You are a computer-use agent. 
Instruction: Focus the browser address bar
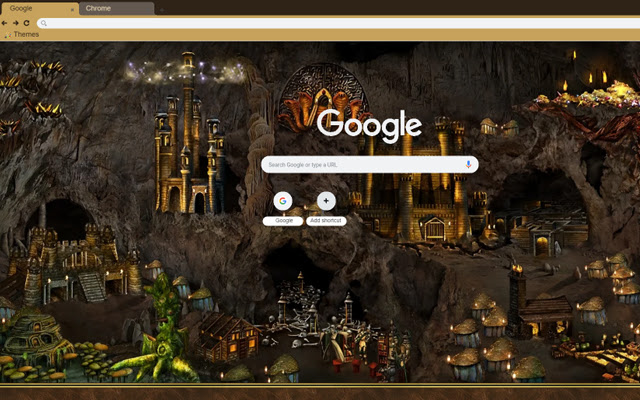coord(339,23)
